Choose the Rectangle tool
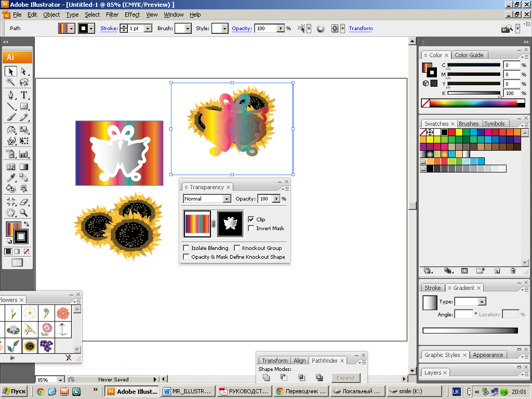This screenshot has width=532, height=399. pyautogui.click(x=23, y=106)
